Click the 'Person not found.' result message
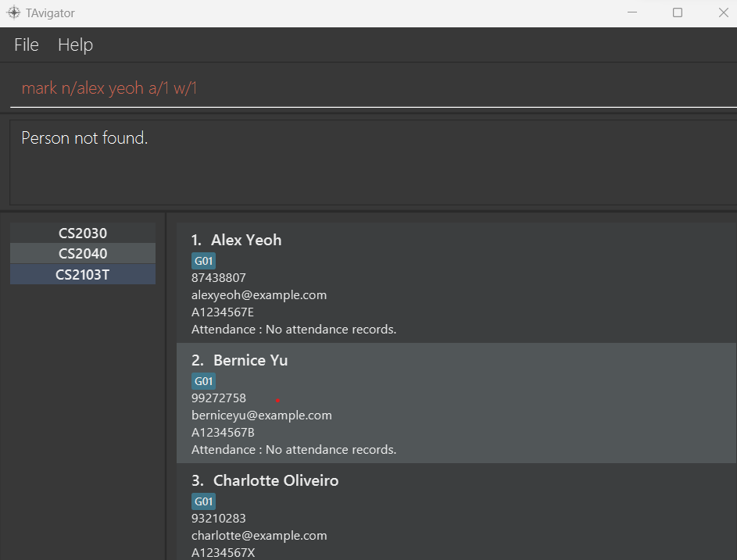Screen dimensions: 737x560 click(84, 138)
